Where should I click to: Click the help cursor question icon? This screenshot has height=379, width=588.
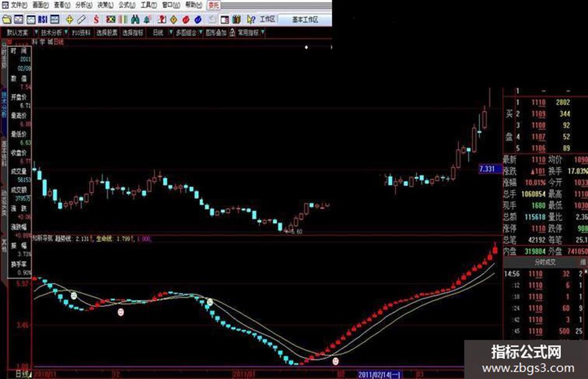251,19
